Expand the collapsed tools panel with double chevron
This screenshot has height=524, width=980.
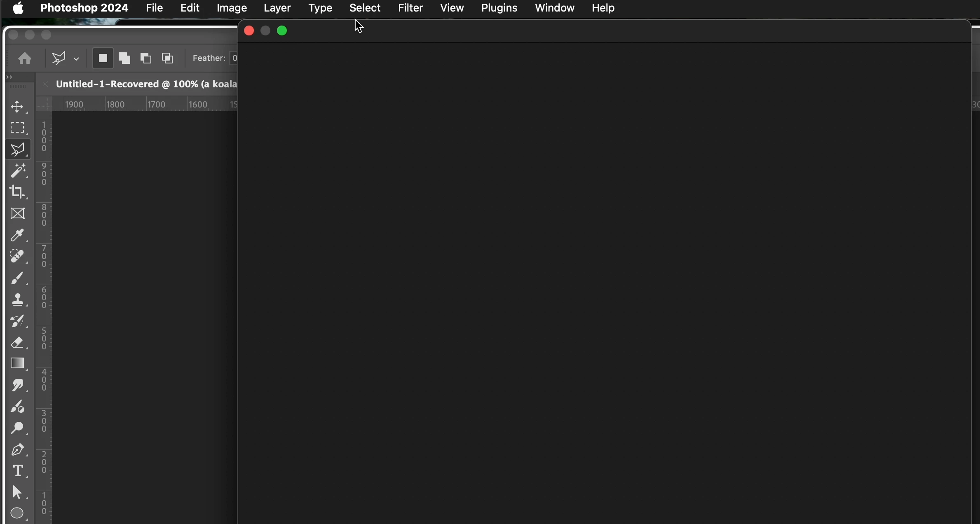[10, 77]
